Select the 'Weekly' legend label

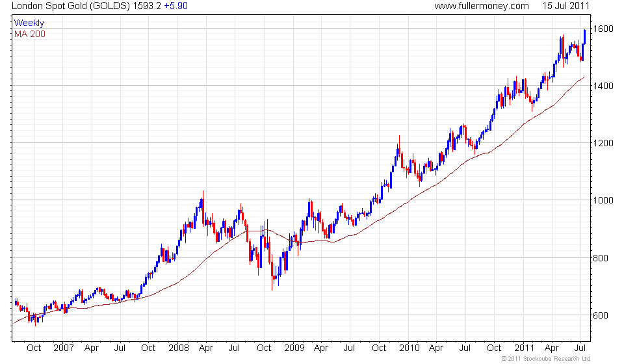[29, 23]
